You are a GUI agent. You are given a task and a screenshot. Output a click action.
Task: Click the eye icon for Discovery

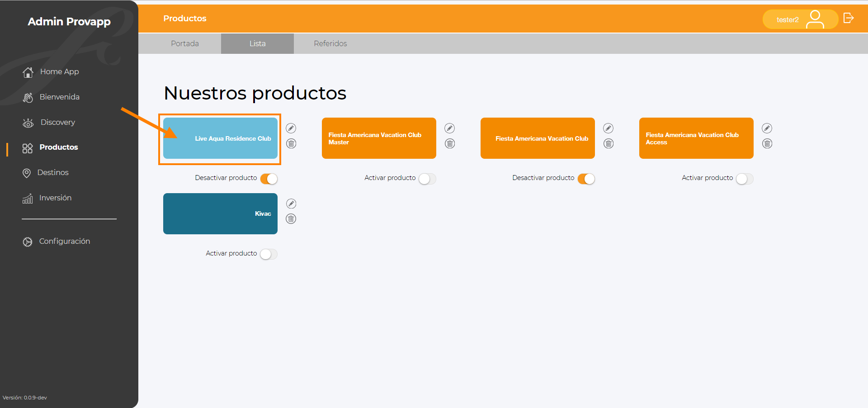pyautogui.click(x=28, y=123)
